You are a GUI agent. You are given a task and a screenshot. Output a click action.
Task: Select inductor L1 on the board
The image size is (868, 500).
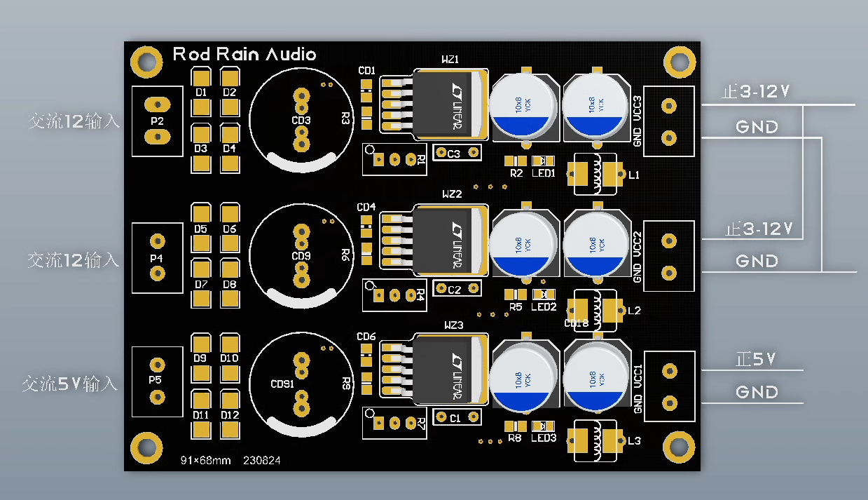coord(595,173)
